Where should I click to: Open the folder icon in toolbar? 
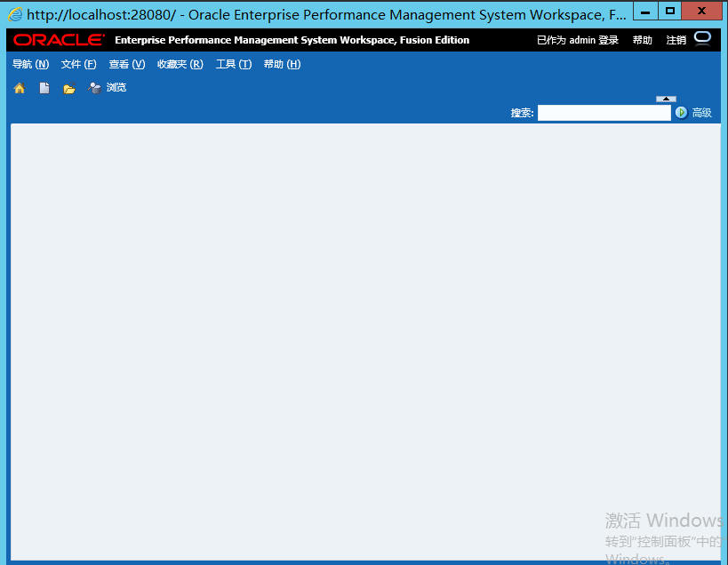click(x=69, y=88)
